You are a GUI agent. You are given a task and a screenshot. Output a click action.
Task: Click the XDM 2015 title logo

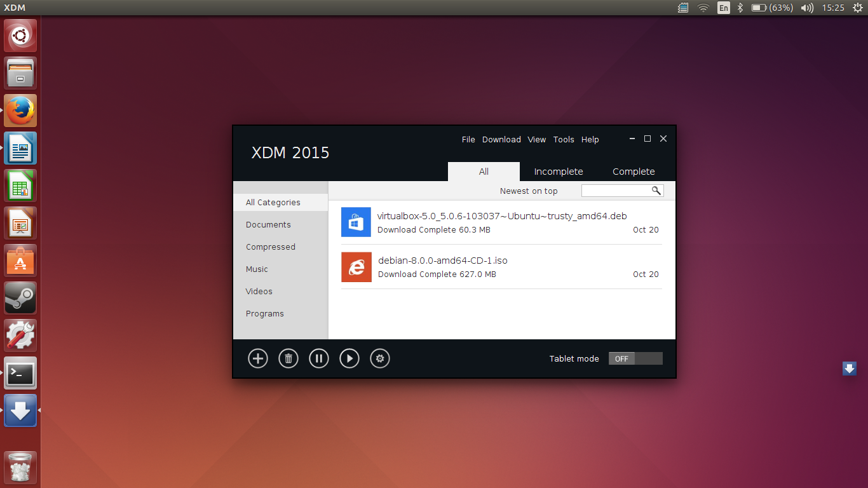(290, 152)
